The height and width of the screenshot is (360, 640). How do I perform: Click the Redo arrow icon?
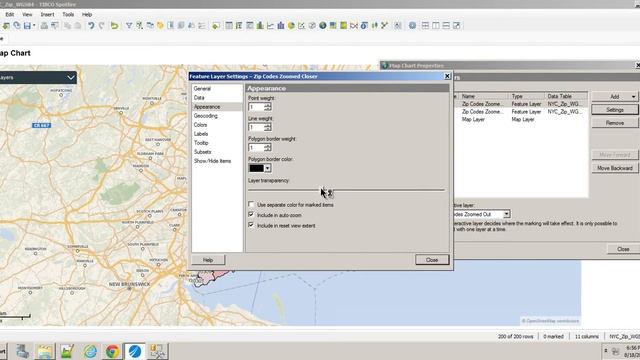pyautogui.click(x=102, y=26)
